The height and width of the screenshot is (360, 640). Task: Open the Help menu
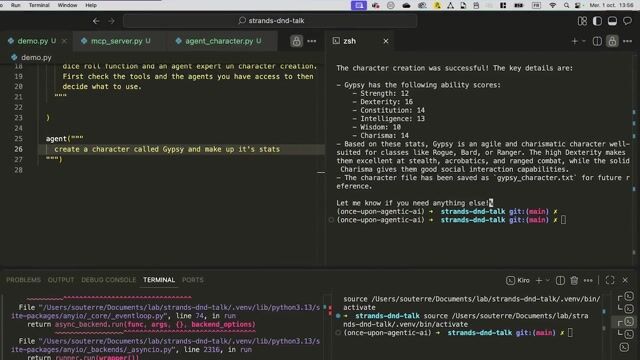[x=91, y=5]
